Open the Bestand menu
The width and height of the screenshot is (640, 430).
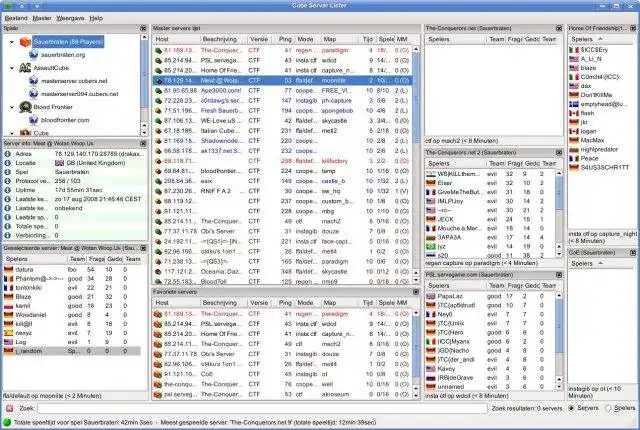(x=16, y=18)
